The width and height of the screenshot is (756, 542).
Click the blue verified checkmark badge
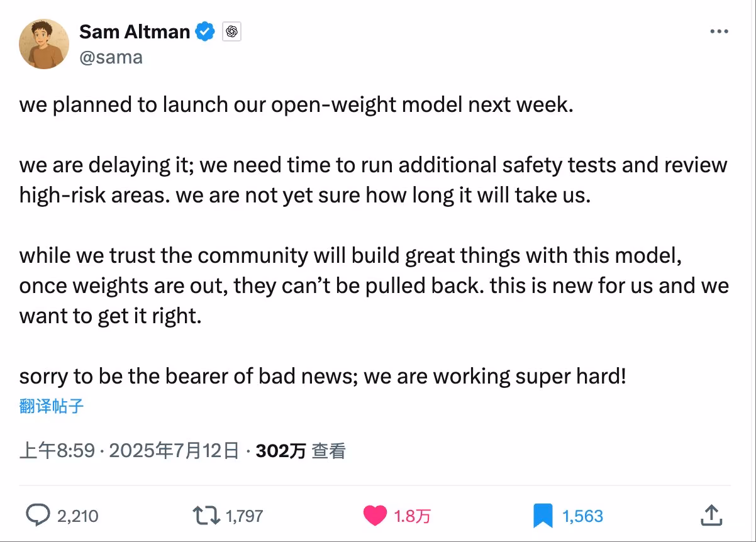pos(206,31)
